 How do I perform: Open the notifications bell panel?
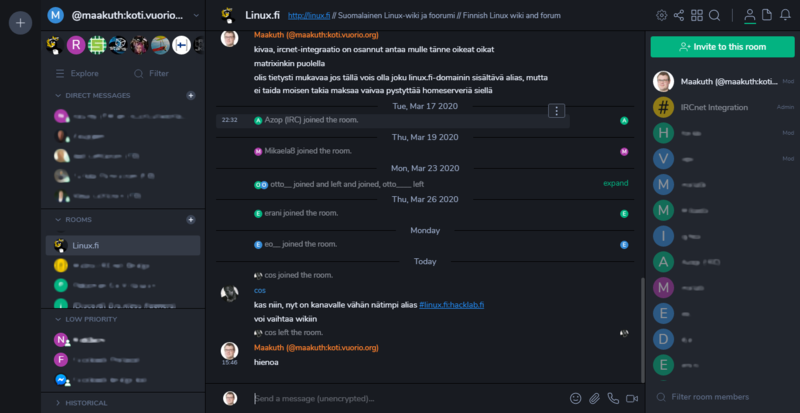point(785,15)
